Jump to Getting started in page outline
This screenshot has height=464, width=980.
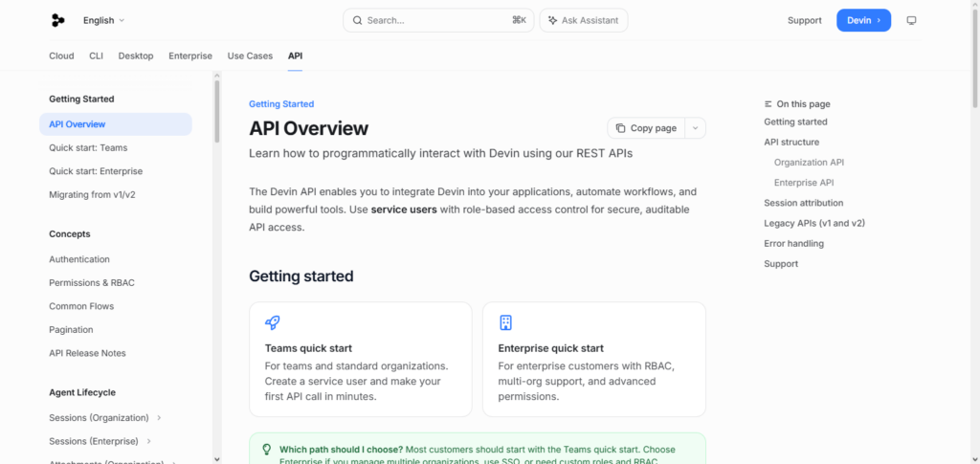795,122
